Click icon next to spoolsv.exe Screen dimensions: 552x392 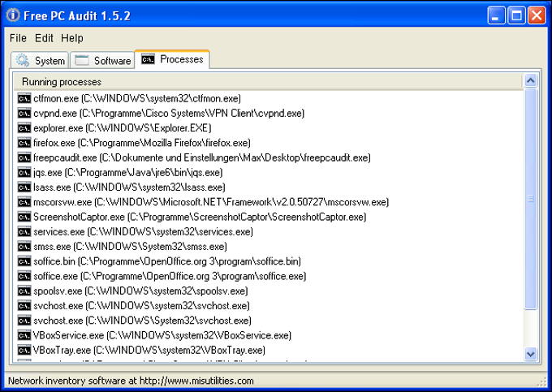(x=24, y=291)
